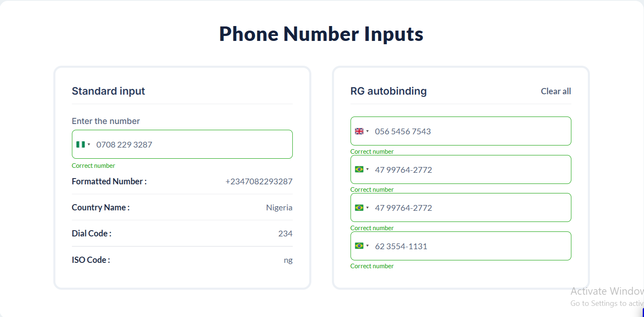Click Brazil flag in third RG autobinding field
The width and height of the screenshot is (644, 317).
click(359, 207)
